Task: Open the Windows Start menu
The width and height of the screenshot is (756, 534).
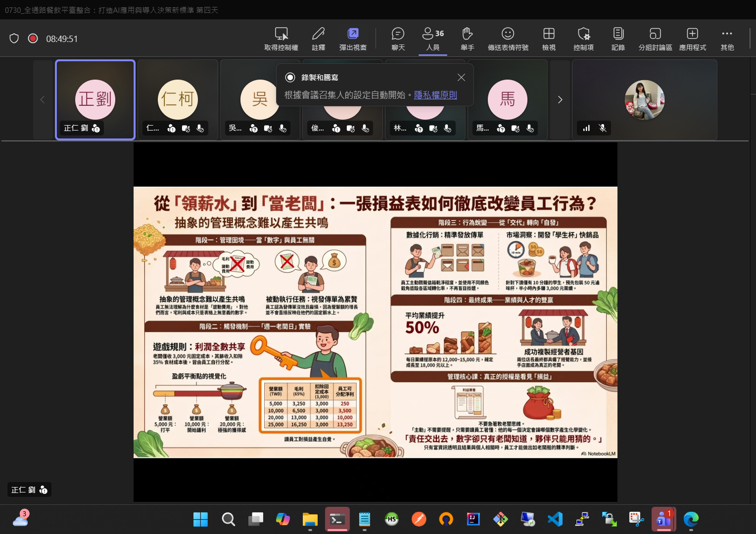Action: pyautogui.click(x=200, y=519)
